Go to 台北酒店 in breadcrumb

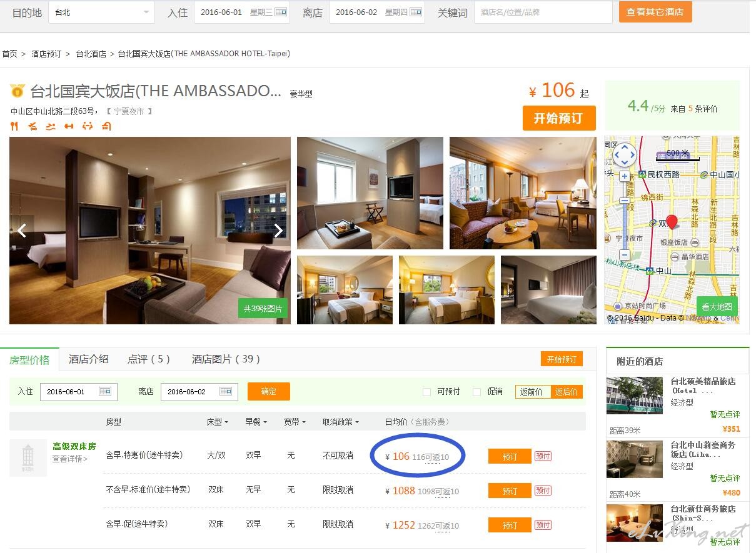tap(91, 54)
